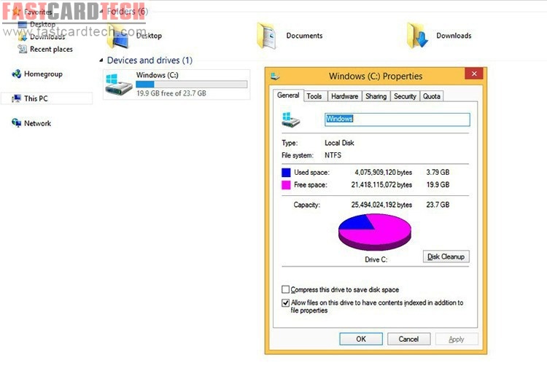Click the Recent places icon
Image resolution: width=547 pixels, height=392 pixels.
click(x=23, y=49)
